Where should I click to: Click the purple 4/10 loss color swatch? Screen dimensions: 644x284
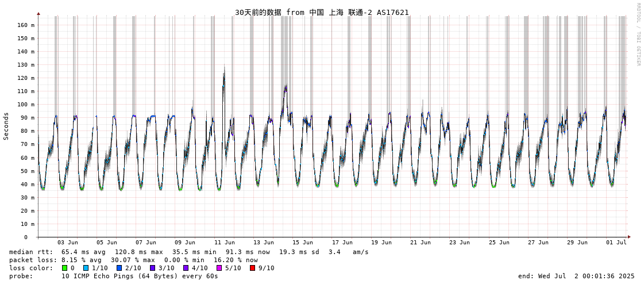(186, 268)
